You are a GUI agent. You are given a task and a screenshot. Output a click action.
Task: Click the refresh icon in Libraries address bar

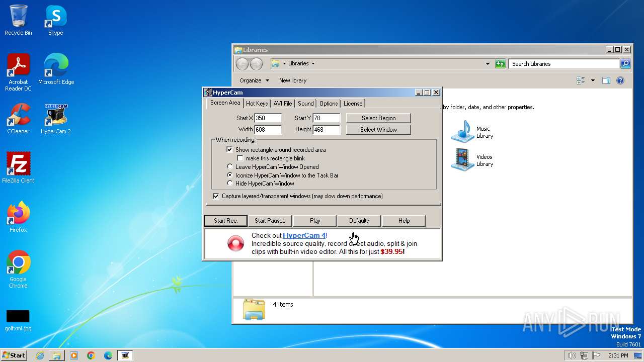pos(500,64)
